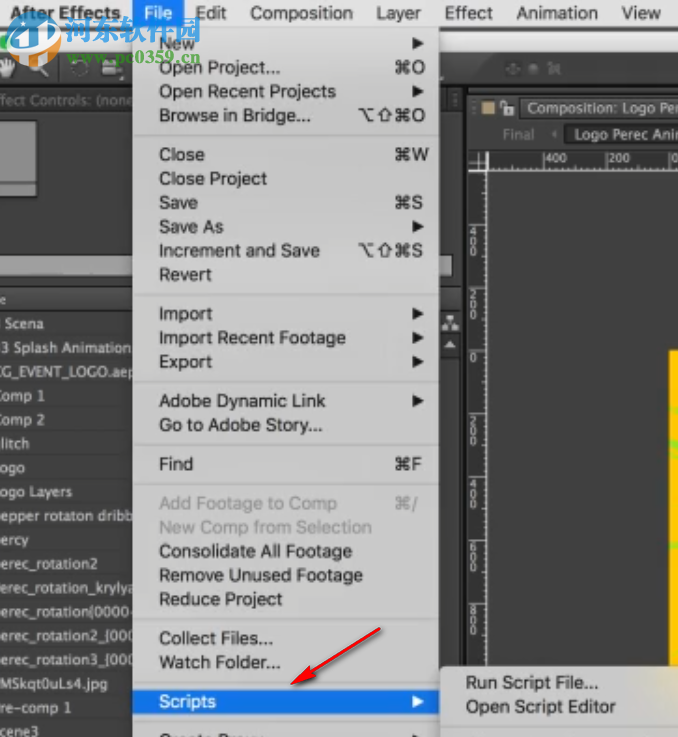Expand the Adobe Dynamic Link submenu
This screenshot has height=737, width=678.
[286, 401]
